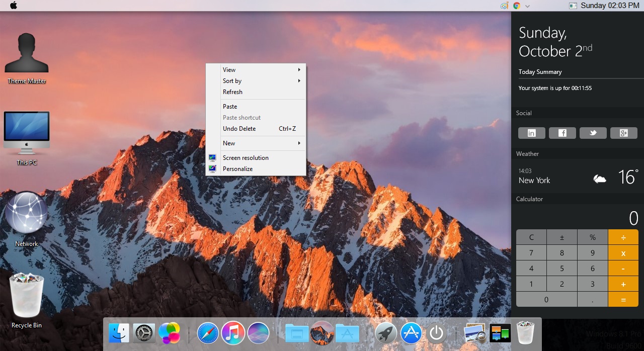Open the Google Plus social button

pos(623,133)
